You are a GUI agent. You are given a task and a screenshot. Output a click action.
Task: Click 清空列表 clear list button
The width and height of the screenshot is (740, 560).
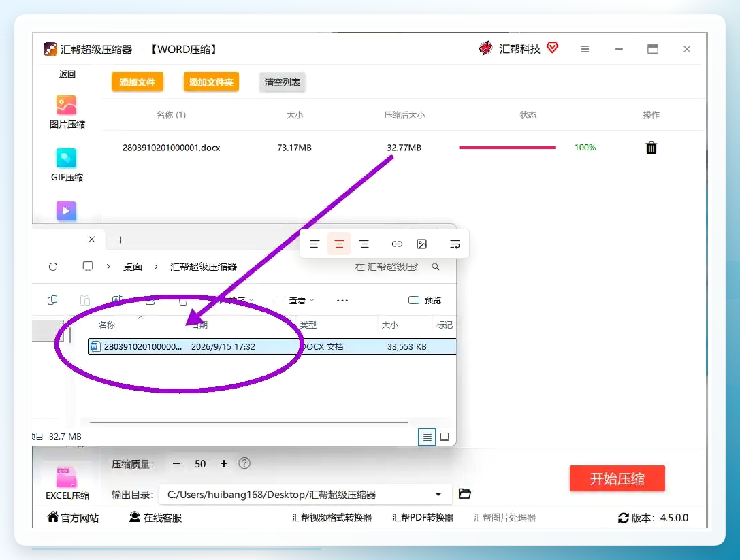tap(283, 82)
